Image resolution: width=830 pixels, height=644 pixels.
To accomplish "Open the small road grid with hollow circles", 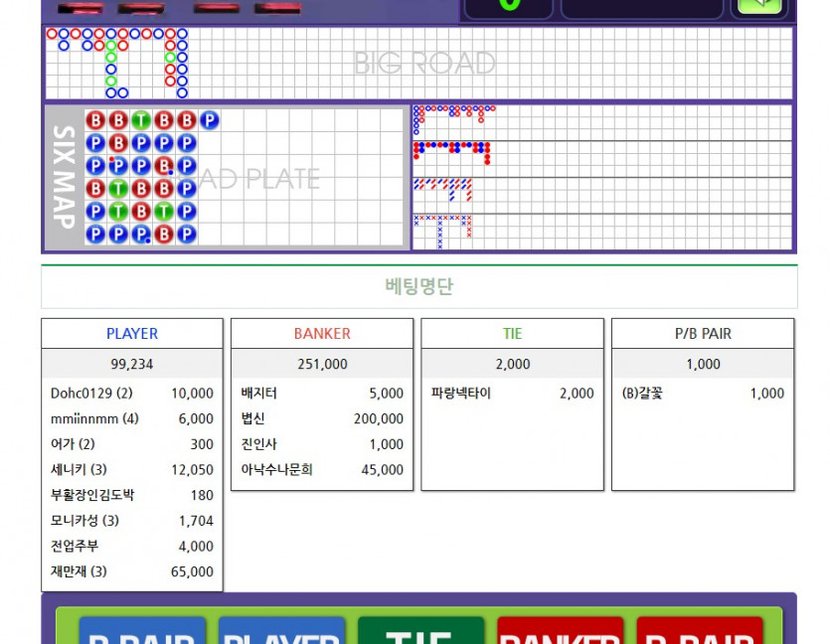I will pyautogui.click(x=602, y=121).
